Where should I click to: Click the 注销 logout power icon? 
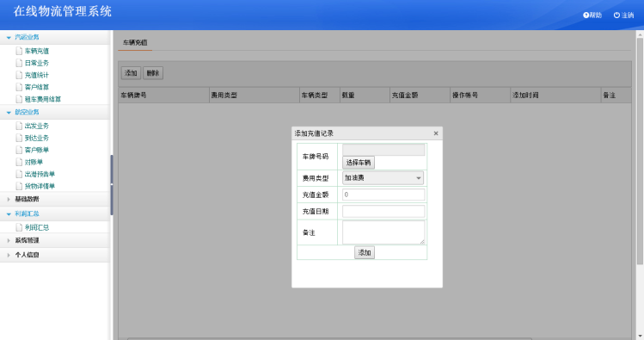click(616, 15)
